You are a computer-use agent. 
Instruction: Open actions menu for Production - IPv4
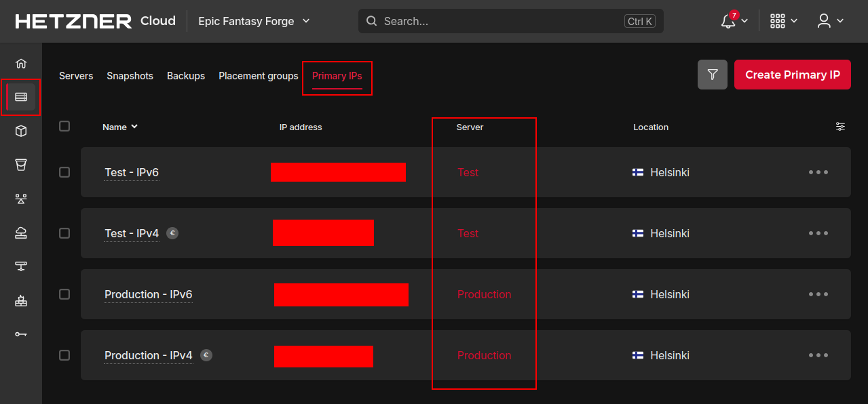(x=818, y=355)
